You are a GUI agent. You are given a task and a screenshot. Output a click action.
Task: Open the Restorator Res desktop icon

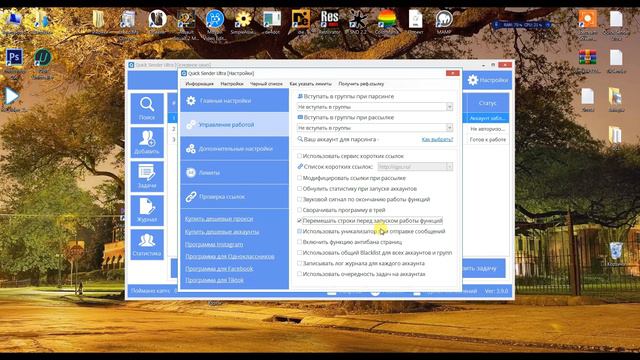[329, 19]
